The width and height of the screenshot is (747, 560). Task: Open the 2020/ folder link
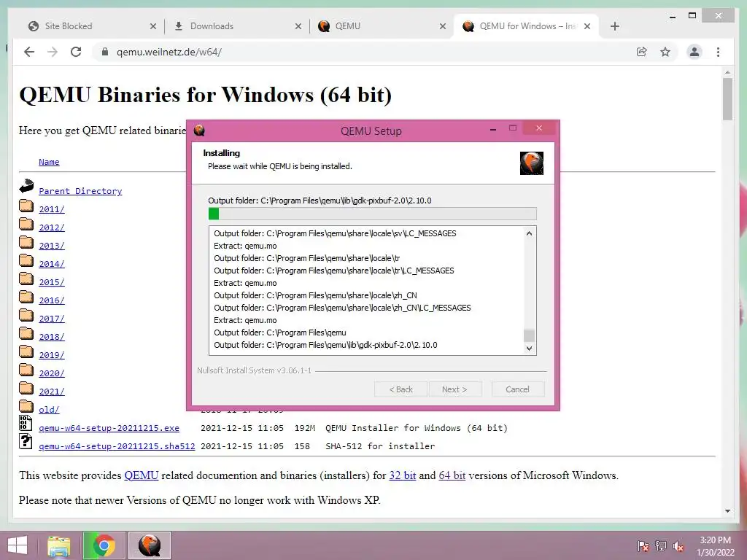click(52, 373)
